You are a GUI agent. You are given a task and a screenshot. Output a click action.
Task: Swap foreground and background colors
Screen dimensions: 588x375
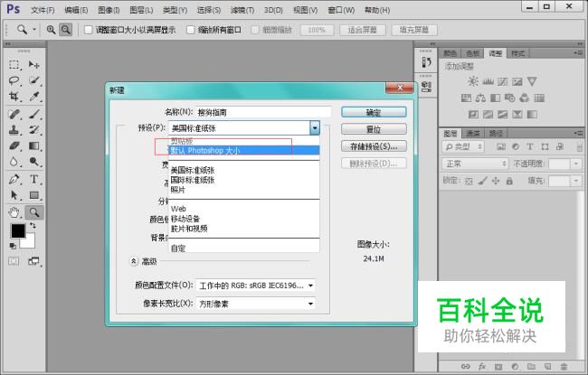[33, 226]
